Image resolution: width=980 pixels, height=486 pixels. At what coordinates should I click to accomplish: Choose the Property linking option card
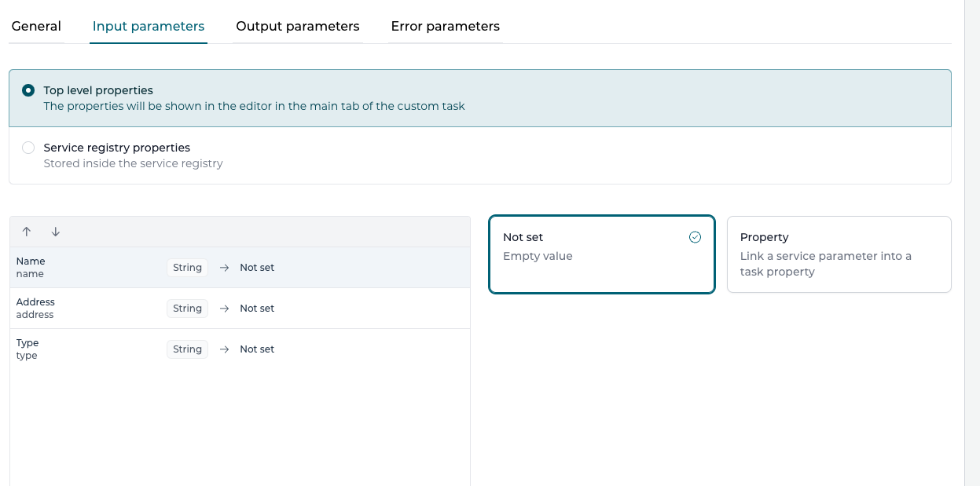pyautogui.click(x=839, y=254)
